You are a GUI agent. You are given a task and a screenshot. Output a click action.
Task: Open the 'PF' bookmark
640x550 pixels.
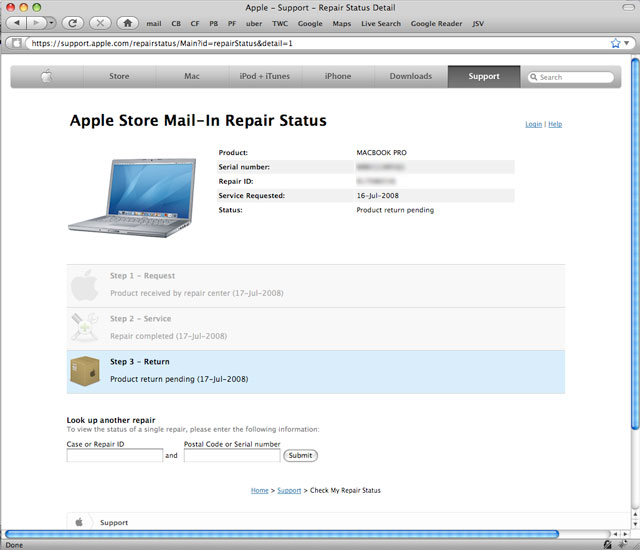(232, 24)
